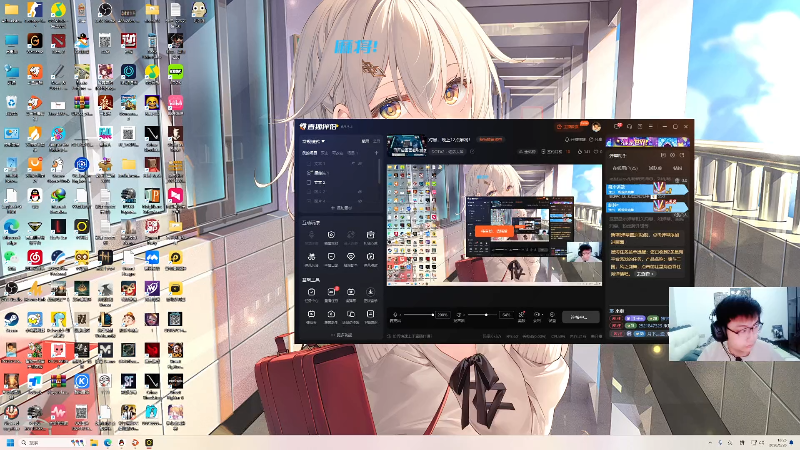
Task: Select the green WeChat desktop icon
Action: [x=11, y=258]
